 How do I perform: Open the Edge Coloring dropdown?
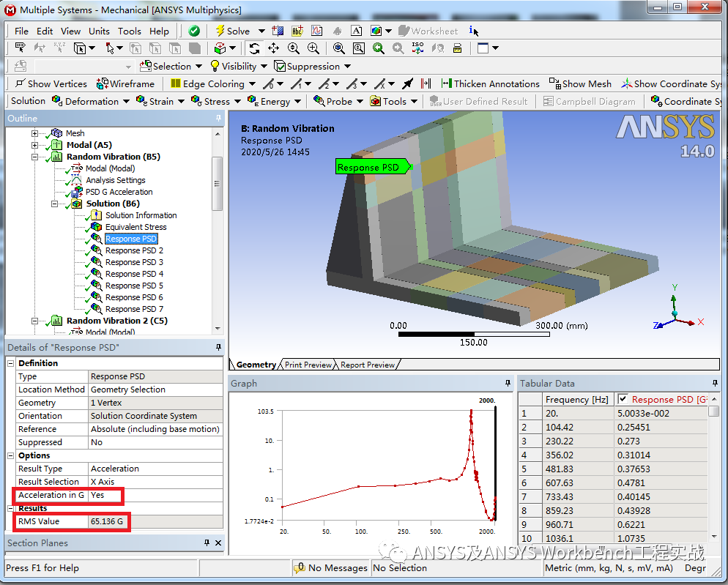point(252,84)
